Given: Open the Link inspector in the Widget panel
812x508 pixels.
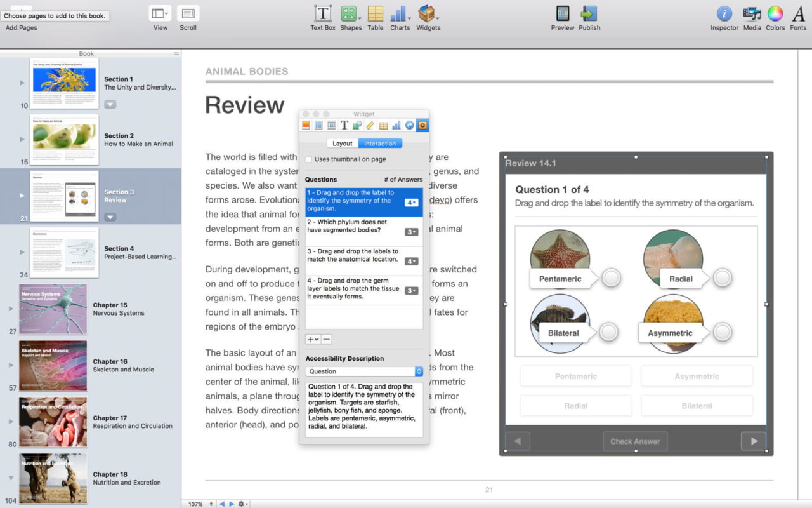Looking at the screenshot, I should (x=409, y=125).
